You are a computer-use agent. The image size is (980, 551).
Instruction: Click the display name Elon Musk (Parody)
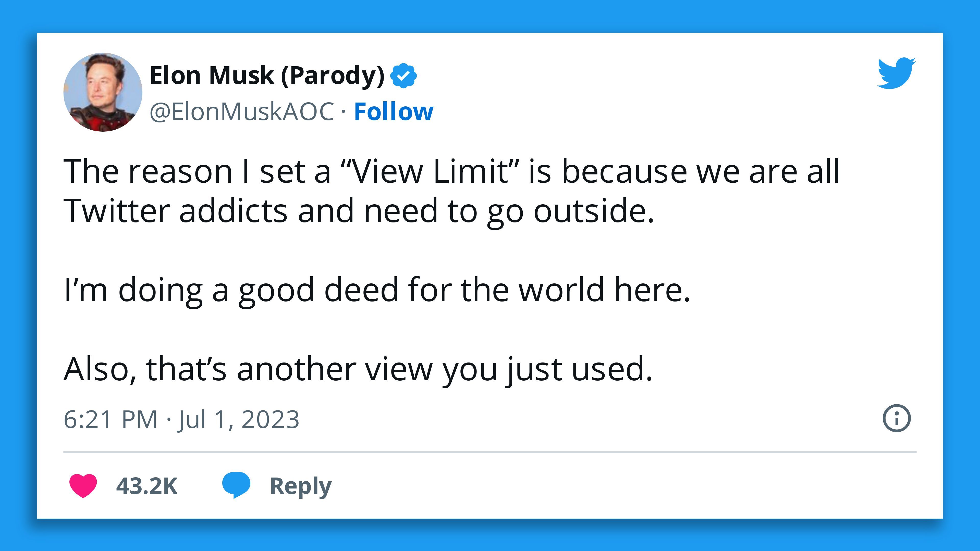pos(267,75)
